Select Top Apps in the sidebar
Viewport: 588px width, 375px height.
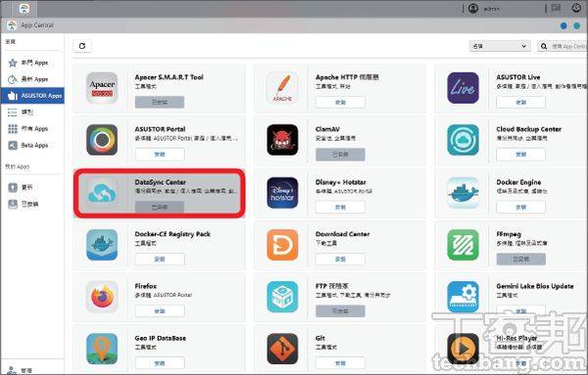pyautogui.click(x=32, y=63)
